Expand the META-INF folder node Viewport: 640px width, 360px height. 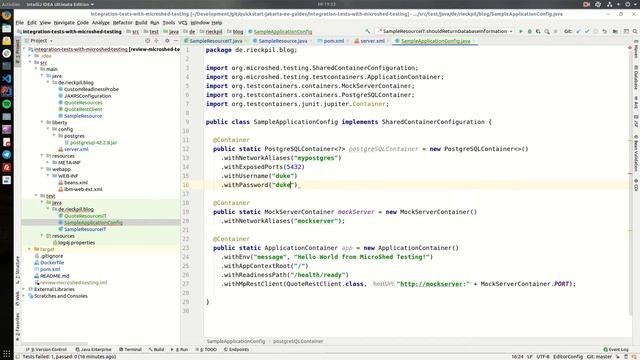click(48, 162)
